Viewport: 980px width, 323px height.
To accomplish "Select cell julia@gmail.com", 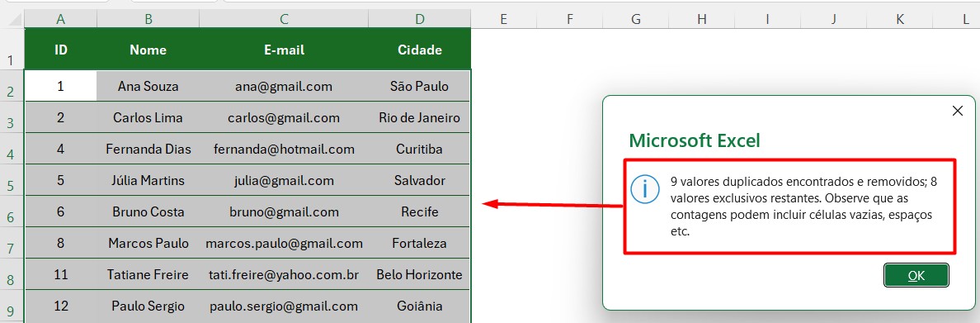I will pos(284,180).
